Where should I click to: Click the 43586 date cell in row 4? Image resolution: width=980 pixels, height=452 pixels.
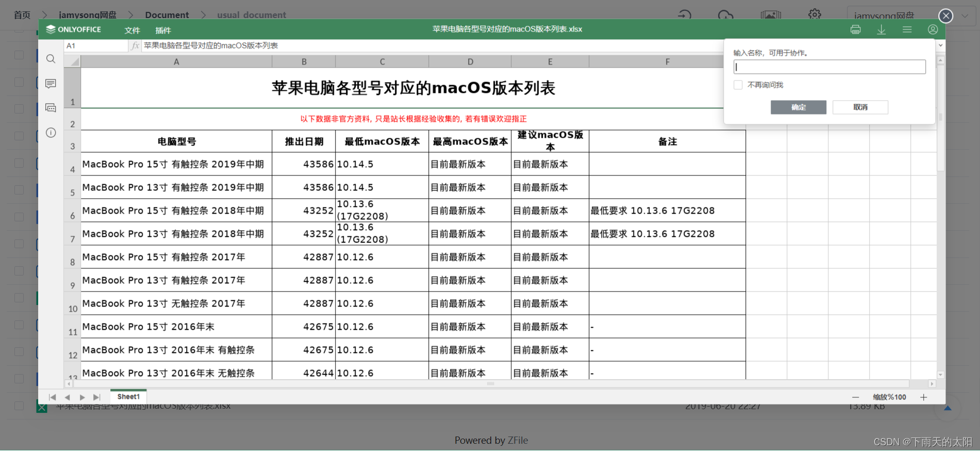pyautogui.click(x=304, y=164)
